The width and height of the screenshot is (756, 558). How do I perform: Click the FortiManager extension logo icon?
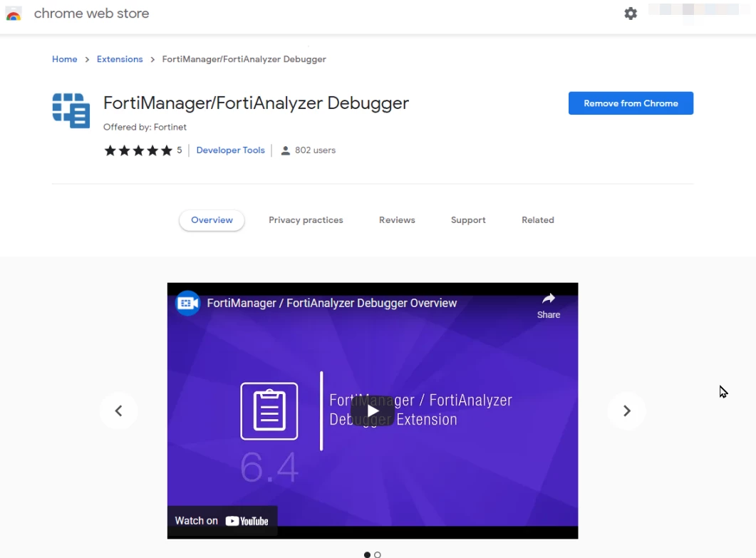(x=71, y=110)
